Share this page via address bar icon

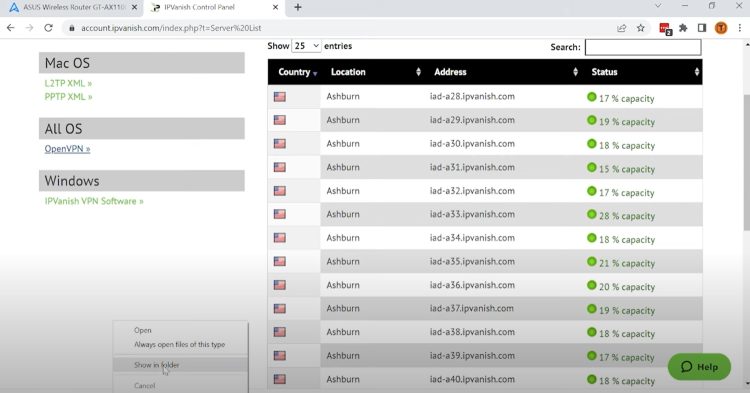(621, 28)
